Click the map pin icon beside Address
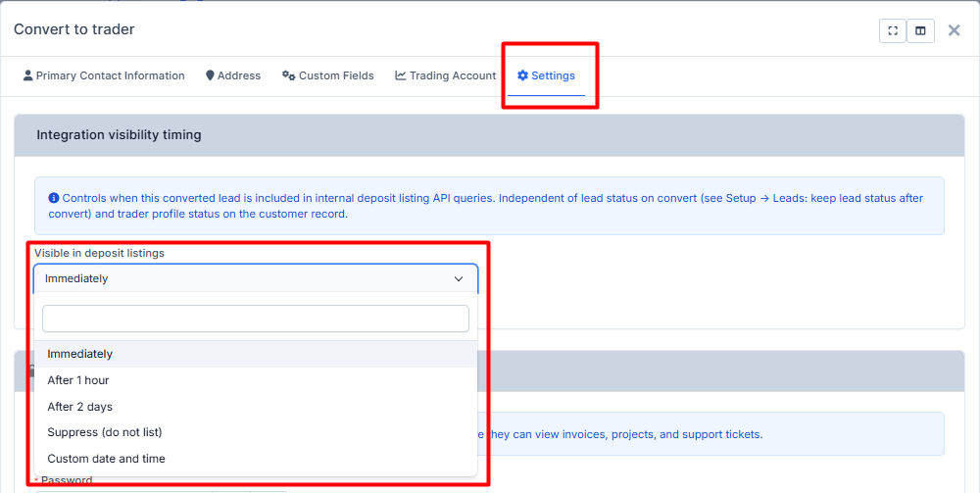Screen dimensions: 980x493 (210, 75)
